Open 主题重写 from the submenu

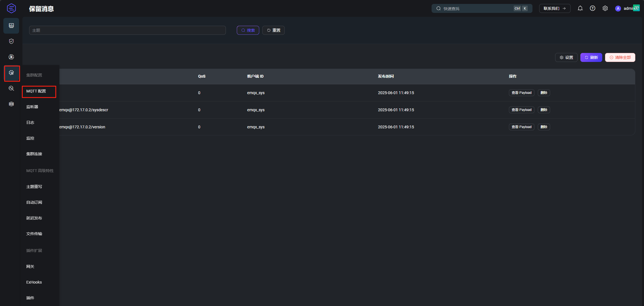34,187
